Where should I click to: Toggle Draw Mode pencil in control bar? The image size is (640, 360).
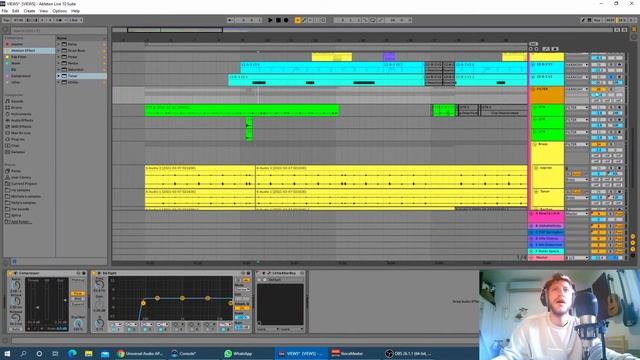583,20
